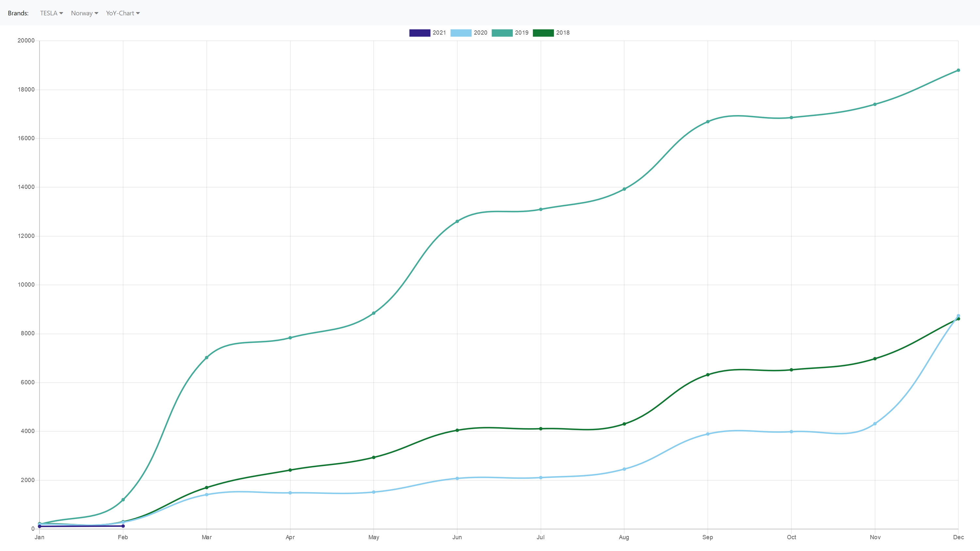Click the 2019 December data point

coord(958,70)
